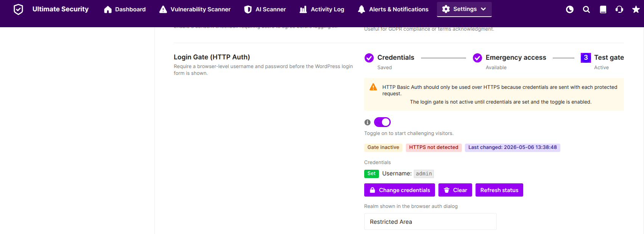The height and width of the screenshot is (234, 644).
Task: Click the info icon beside the toggle
Action: pos(367,122)
